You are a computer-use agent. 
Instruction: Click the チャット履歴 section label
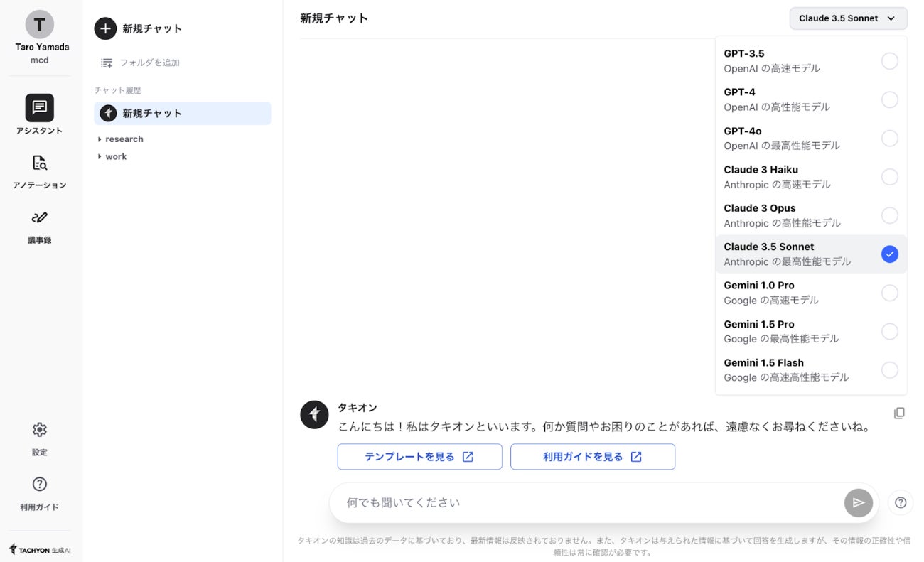tap(118, 90)
